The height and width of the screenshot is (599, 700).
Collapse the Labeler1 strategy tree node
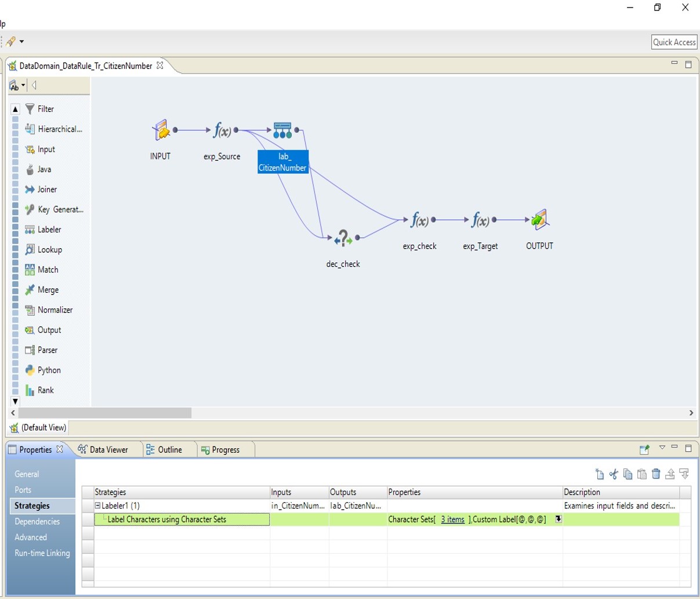(x=98, y=506)
